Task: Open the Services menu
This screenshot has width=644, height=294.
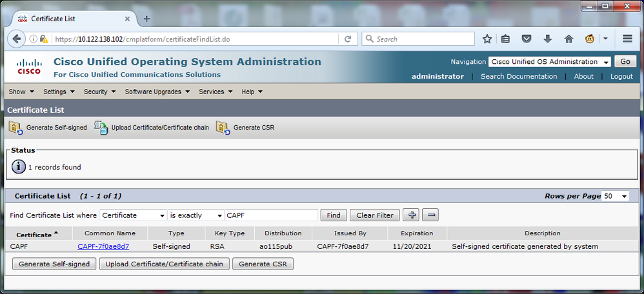Action: point(216,92)
